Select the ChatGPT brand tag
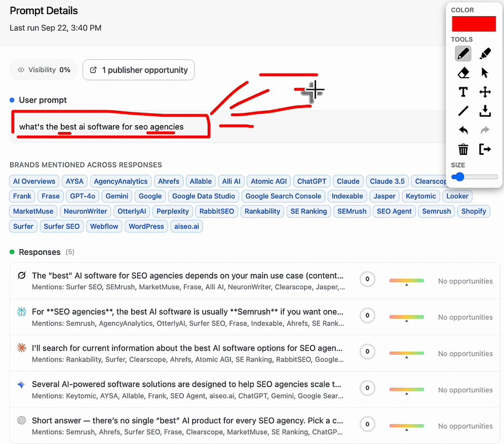The width and height of the screenshot is (504, 444). pos(312,181)
